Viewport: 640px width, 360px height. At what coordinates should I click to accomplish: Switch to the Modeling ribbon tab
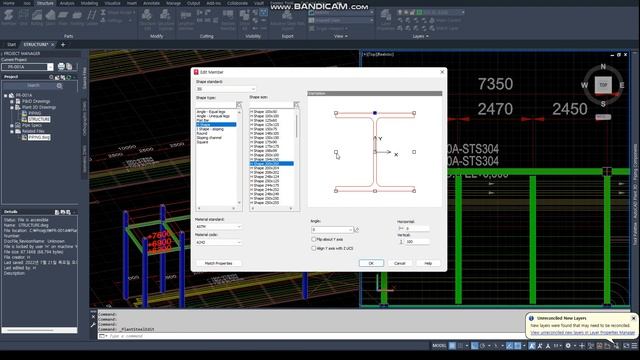tap(89, 3)
